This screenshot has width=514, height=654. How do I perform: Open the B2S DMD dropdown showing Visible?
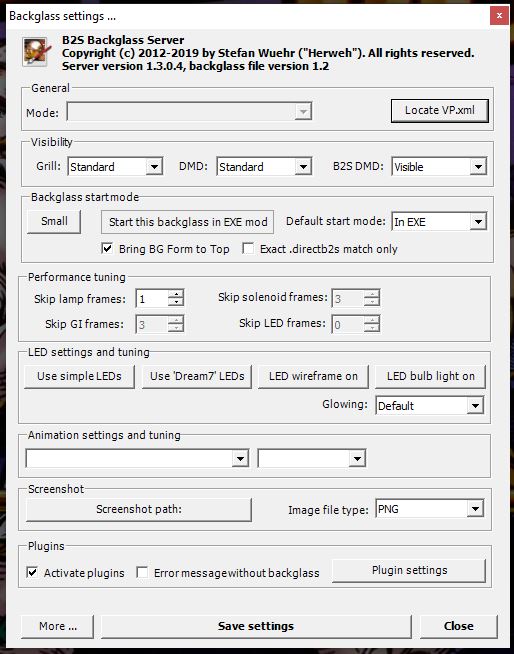(439, 167)
